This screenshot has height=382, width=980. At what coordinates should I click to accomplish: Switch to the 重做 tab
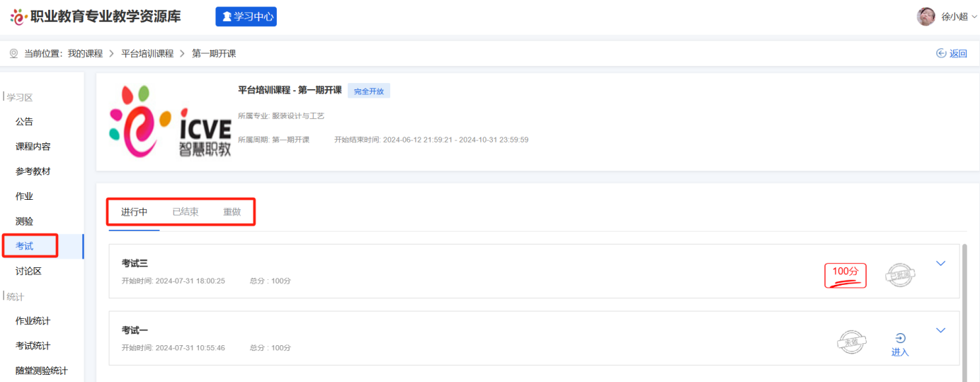(x=232, y=212)
